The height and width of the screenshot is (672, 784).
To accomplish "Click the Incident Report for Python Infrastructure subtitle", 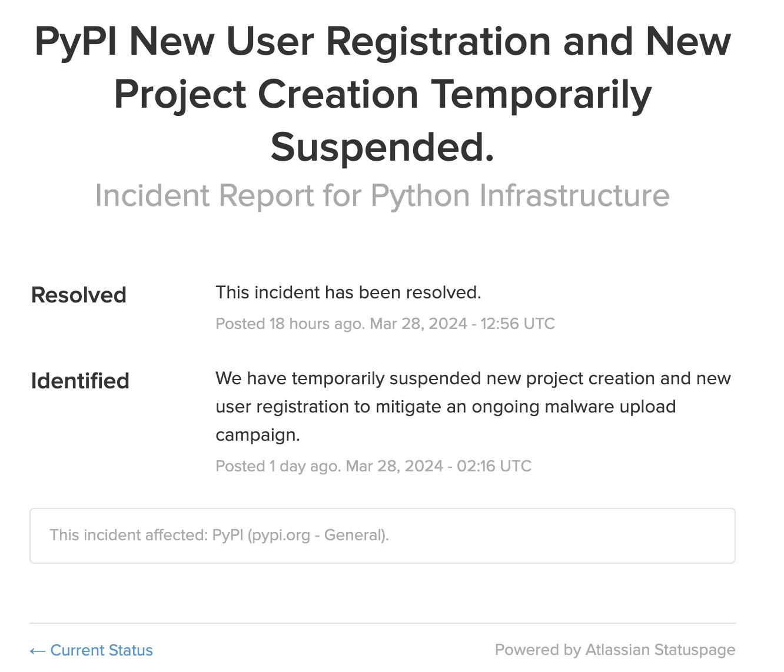I will tap(383, 195).
